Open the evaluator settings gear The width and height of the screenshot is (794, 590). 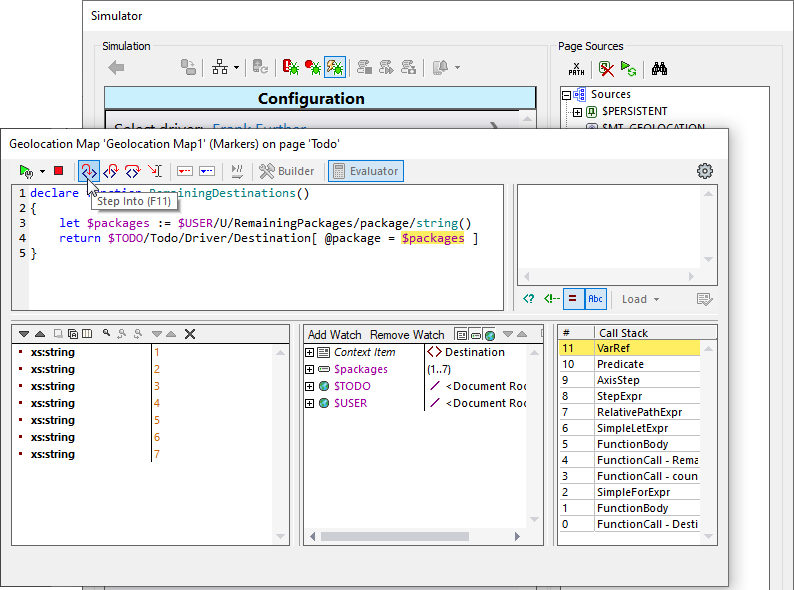(705, 171)
